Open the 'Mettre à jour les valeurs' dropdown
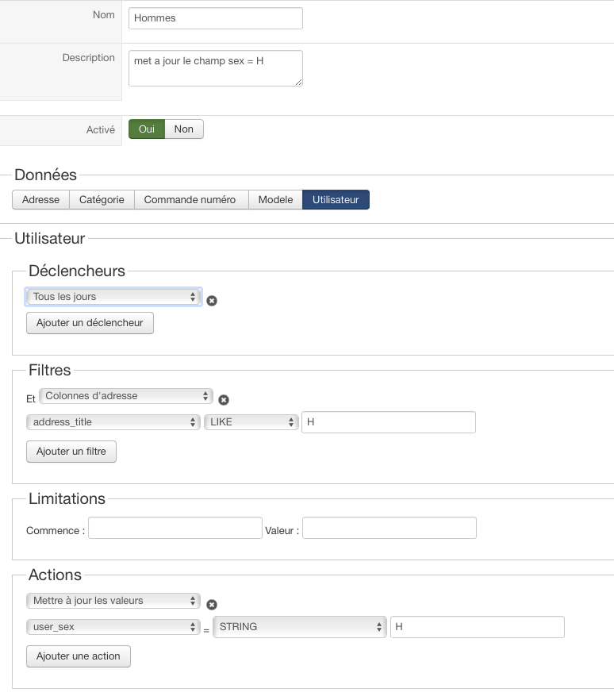 coord(113,601)
